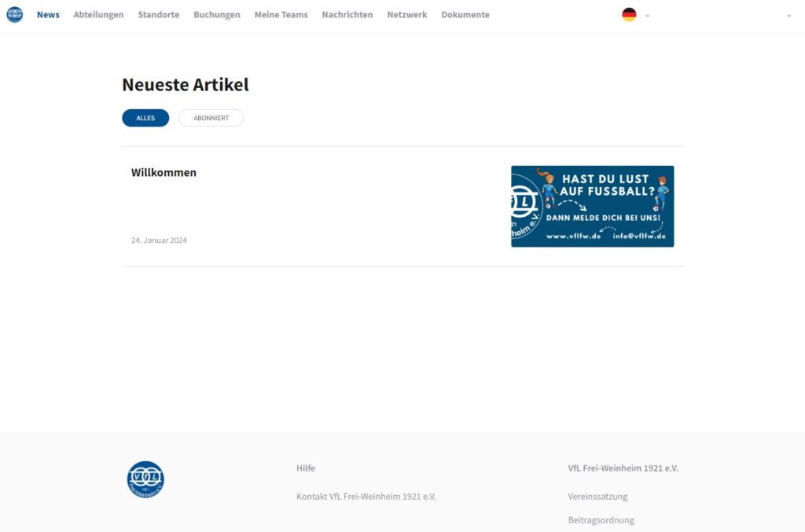805x532 pixels.
Task: Expand the language dropdown arrow
Action: (x=647, y=16)
